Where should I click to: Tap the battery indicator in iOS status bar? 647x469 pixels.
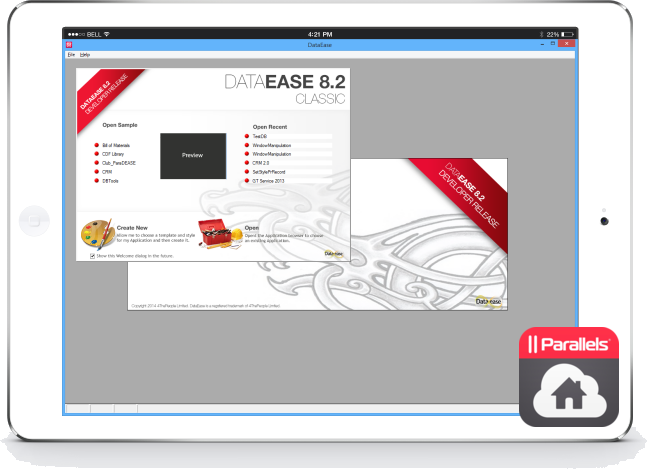tap(568, 34)
